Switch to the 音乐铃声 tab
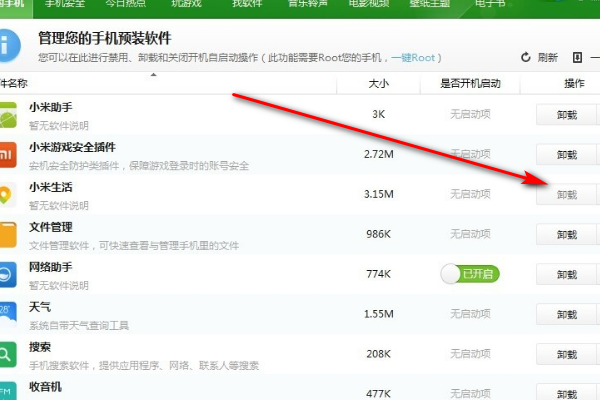The height and width of the screenshot is (400, 600). tap(308, 4)
